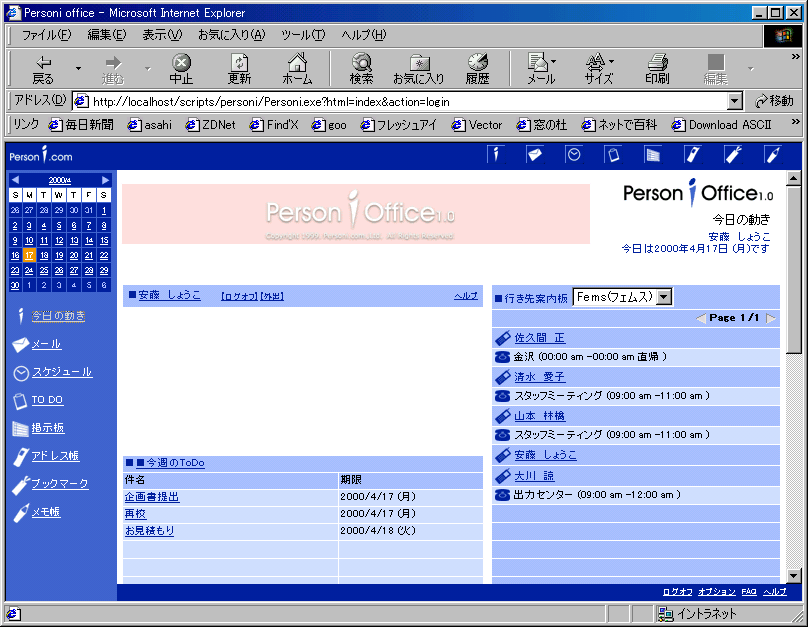Click the [ログオフ] link beside user name
Viewport: 808px width, 627px height.
(x=239, y=296)
